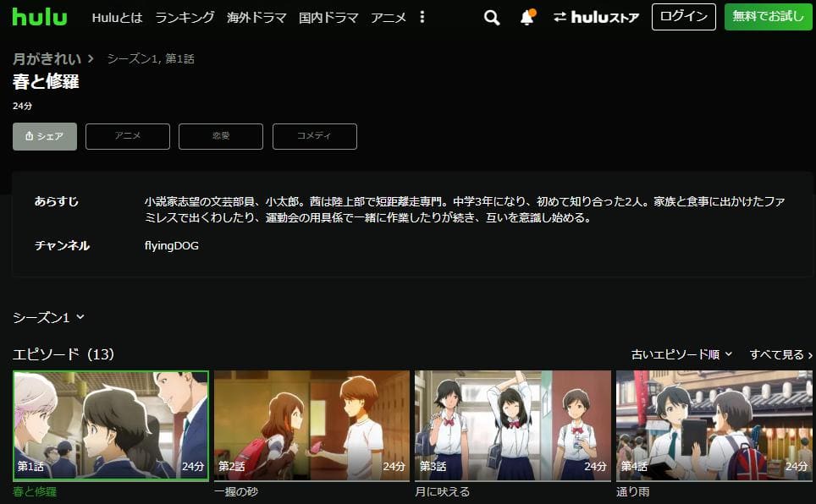Expand the シーズン1 dropdown

48,317
